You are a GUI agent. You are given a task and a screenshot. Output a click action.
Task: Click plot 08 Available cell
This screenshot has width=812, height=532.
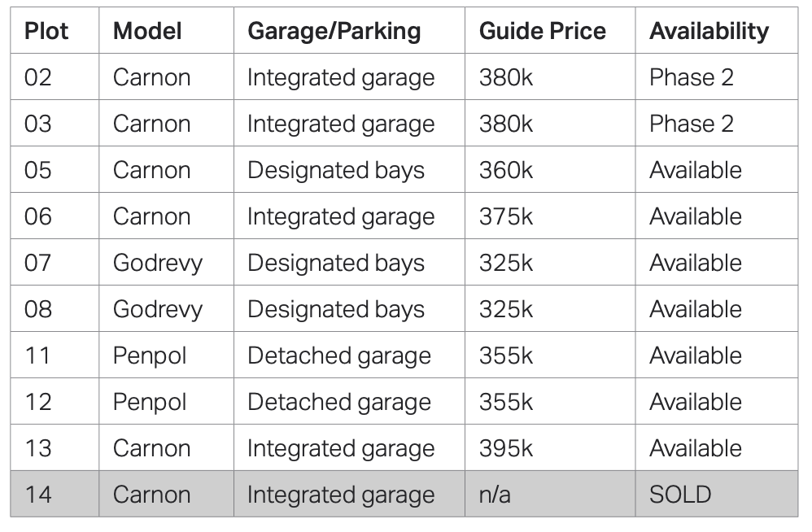click(x=696, y=309)
